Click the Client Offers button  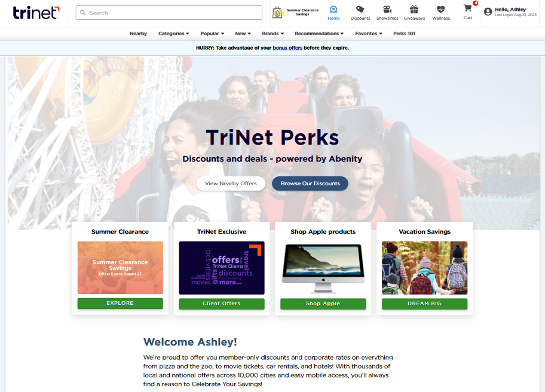[x=222, y=304]
